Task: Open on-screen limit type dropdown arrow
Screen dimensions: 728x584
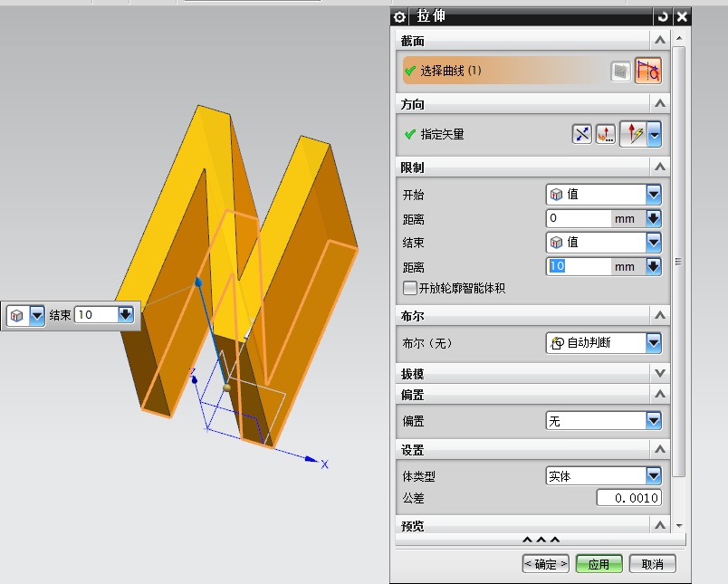Action: coord(37,316)
